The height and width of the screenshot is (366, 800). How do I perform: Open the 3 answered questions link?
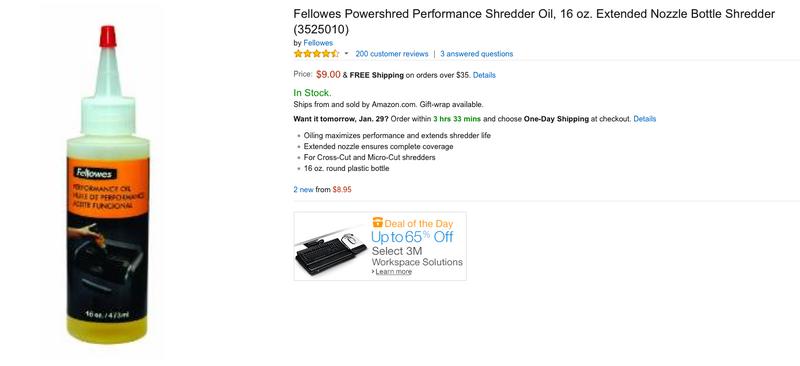tap(477, 54)
